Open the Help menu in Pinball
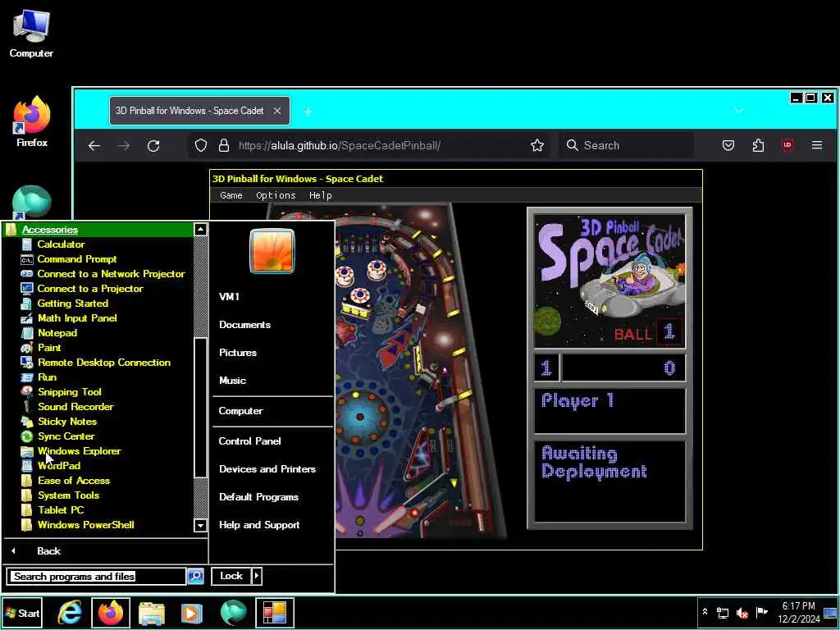The width and height of the screenshot is (840, 630). point(321,195)
